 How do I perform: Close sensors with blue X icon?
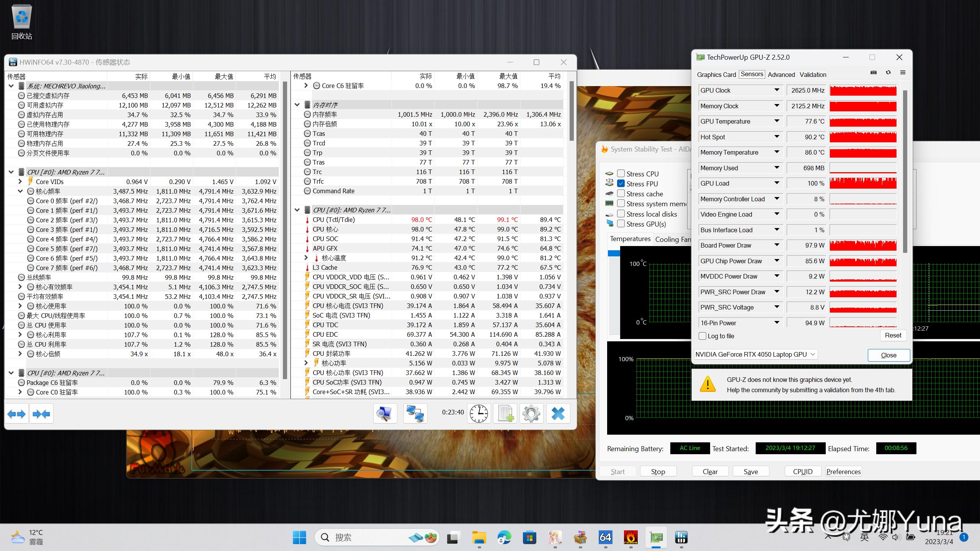[558, 414]
